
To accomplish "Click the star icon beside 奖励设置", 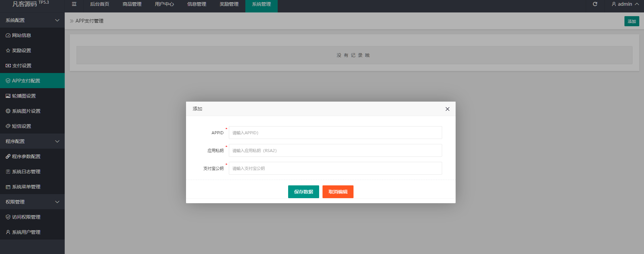I will pos(8,50).
